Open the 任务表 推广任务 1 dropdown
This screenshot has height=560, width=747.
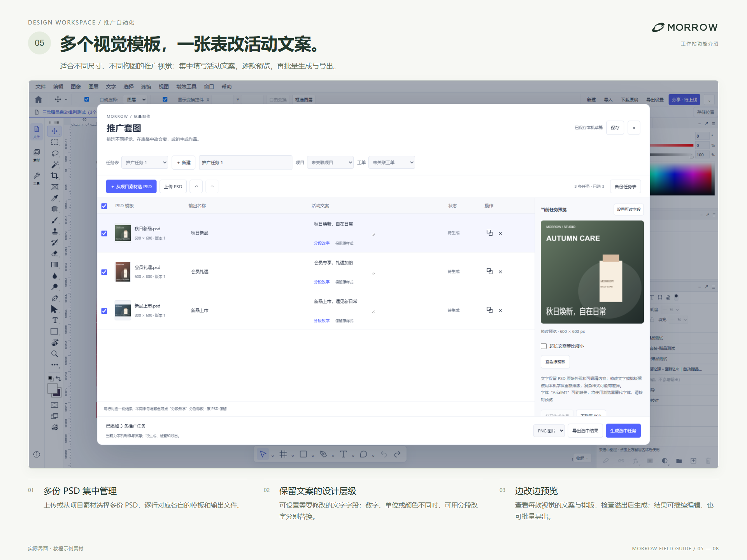coord(145,163)
